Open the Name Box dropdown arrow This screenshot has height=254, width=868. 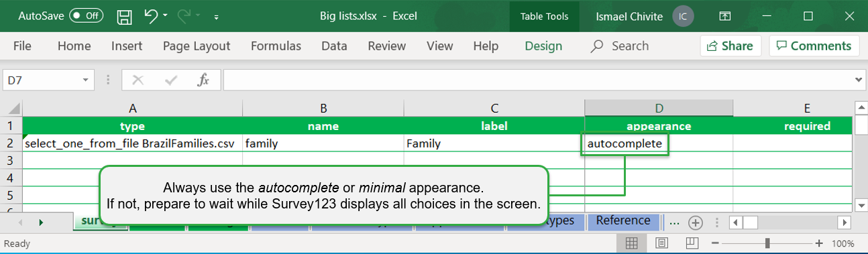click(85, 80)
